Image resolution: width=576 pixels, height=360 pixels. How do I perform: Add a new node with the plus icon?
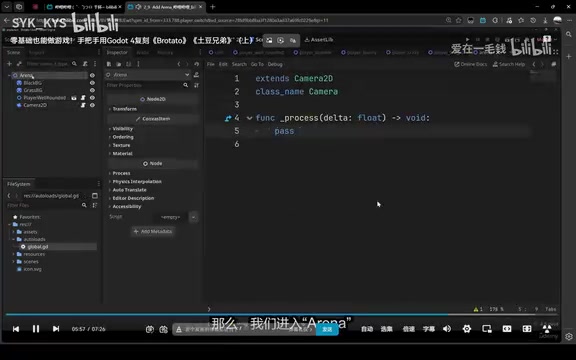[9, 64]
